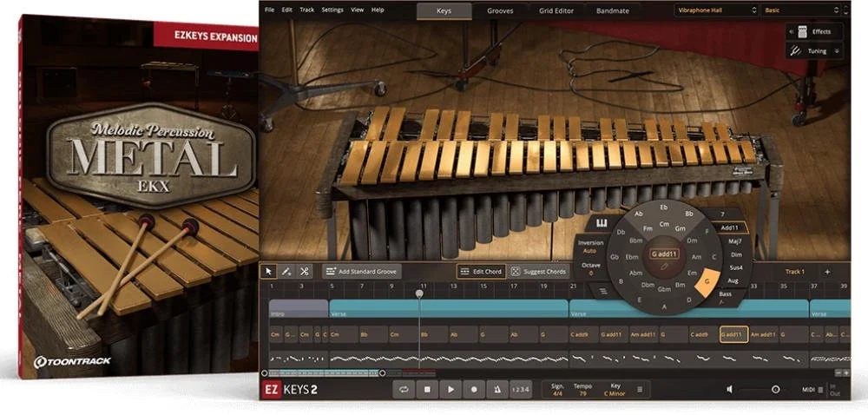Click the pencil edit icon in chord wheel center

coord(665,267)
